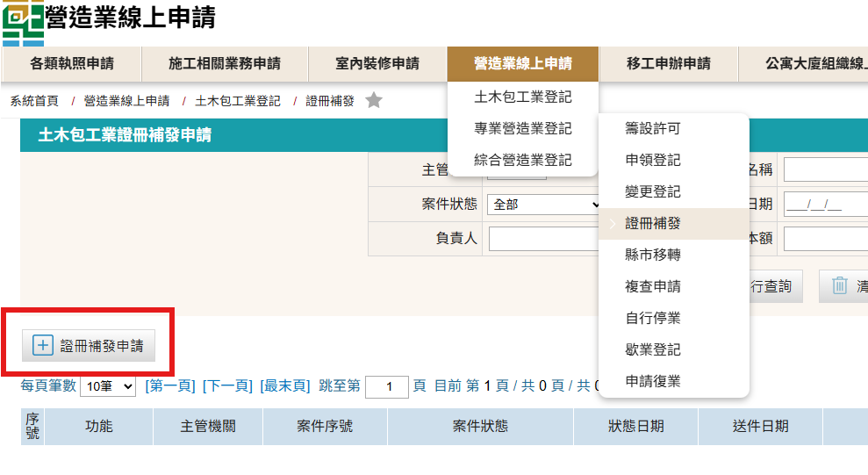Image resolution: width=868 pixels, height=475 pixels.
Task: Select 籌設許可 in the submenu
Action: point(652,129)
